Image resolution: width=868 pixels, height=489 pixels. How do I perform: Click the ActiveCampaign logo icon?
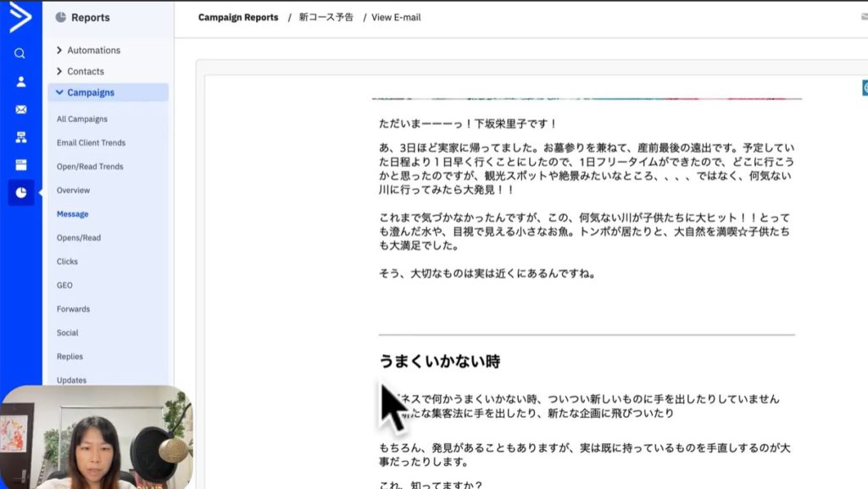tap(20, 18)
